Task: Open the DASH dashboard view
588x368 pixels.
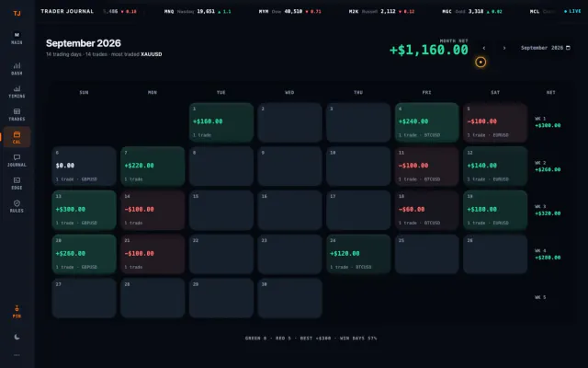Action: 17,69
